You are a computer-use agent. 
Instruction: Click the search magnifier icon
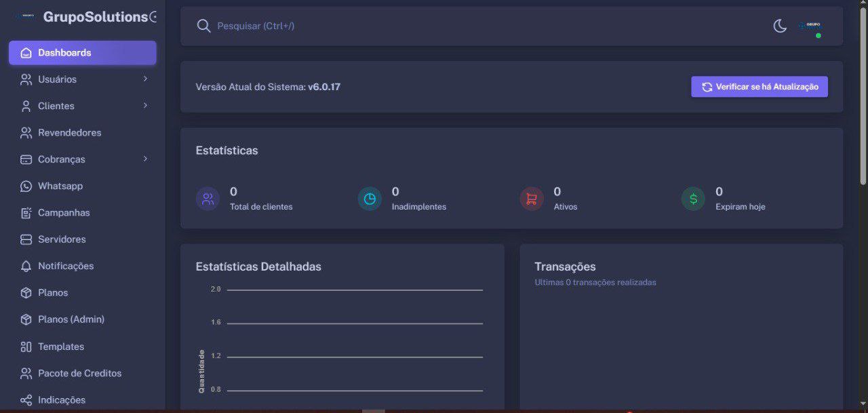(x=203, y=26)
